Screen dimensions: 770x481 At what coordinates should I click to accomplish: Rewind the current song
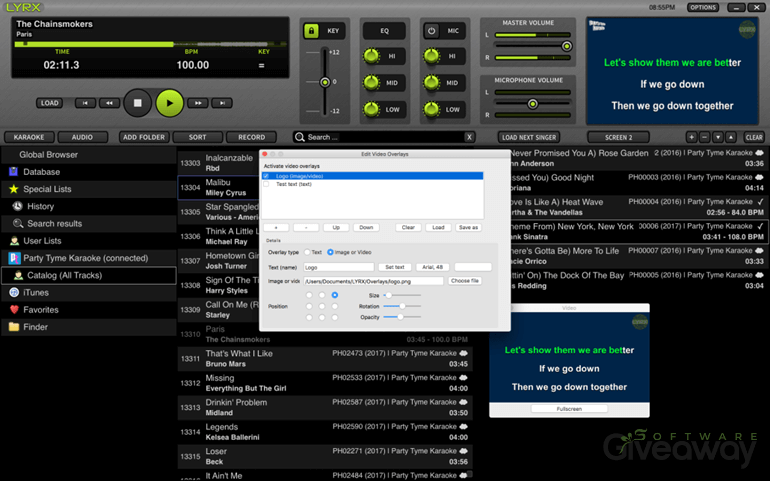point(110,103)
